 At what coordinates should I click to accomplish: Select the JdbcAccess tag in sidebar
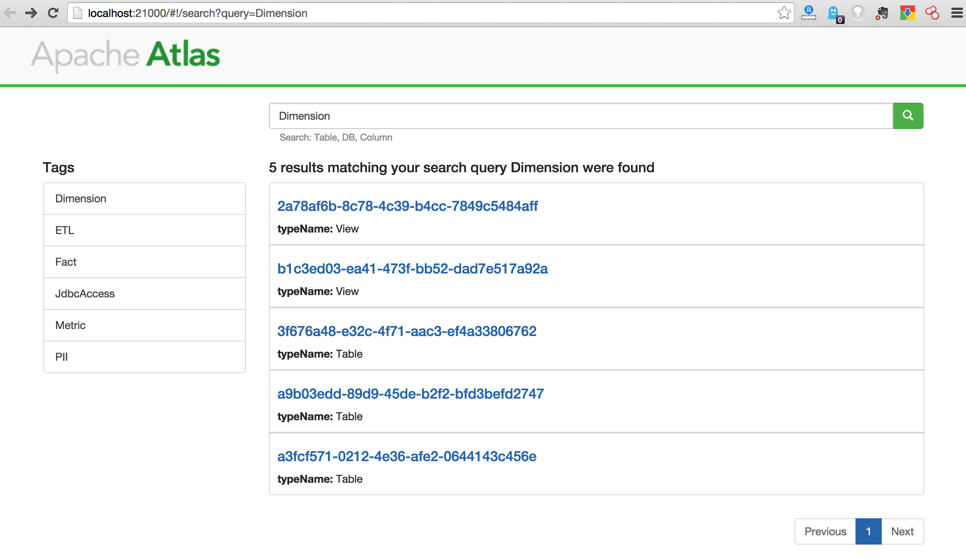click(x=144, y=294)
